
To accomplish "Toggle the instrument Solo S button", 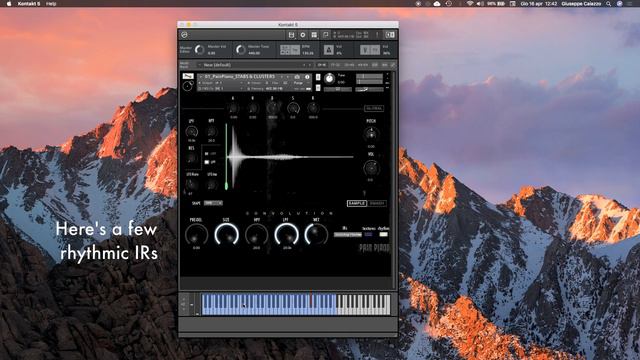I will pyautogui.click(x=318, y=77).
